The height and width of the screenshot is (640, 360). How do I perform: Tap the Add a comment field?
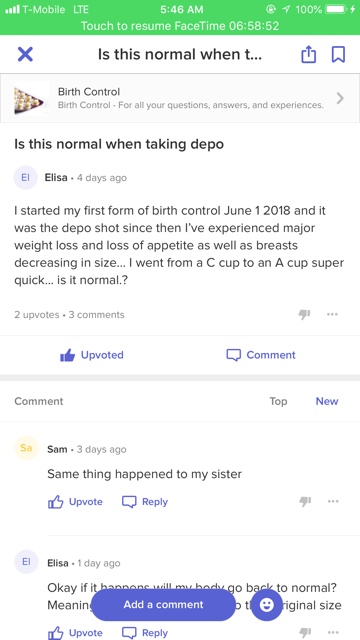point(163,604)
